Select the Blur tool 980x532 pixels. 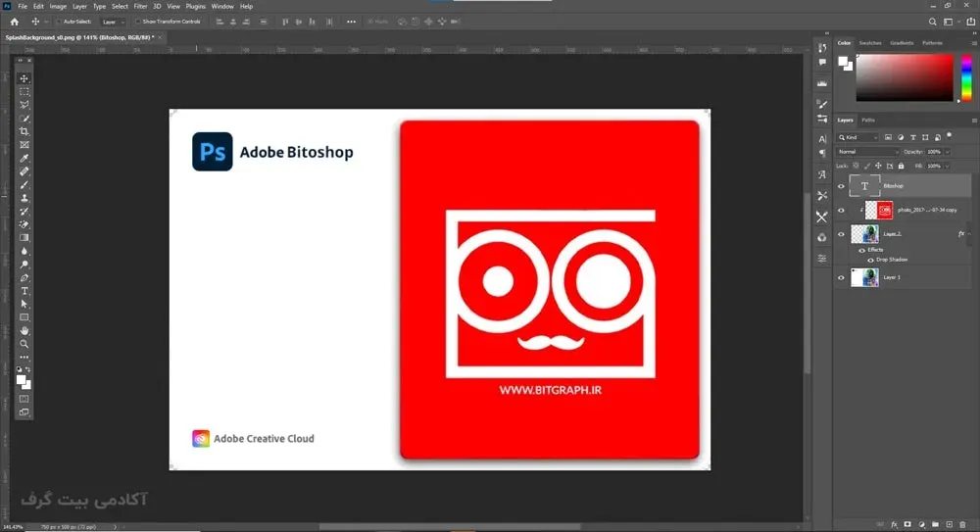[24, 252]
